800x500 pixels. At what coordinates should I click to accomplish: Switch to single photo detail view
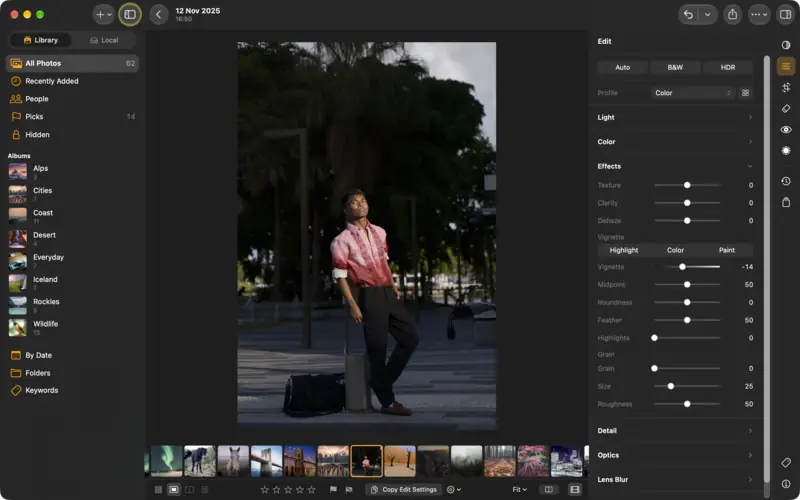pos(173,489)
